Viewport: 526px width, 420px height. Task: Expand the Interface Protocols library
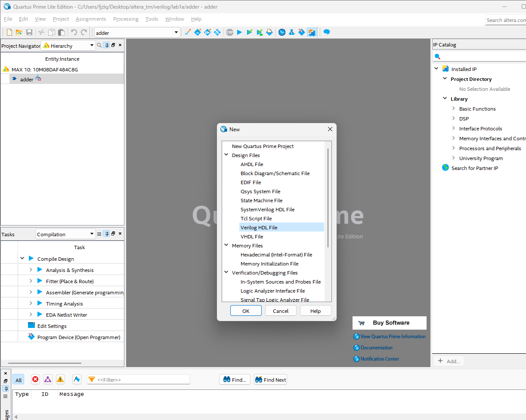point(453,128)
